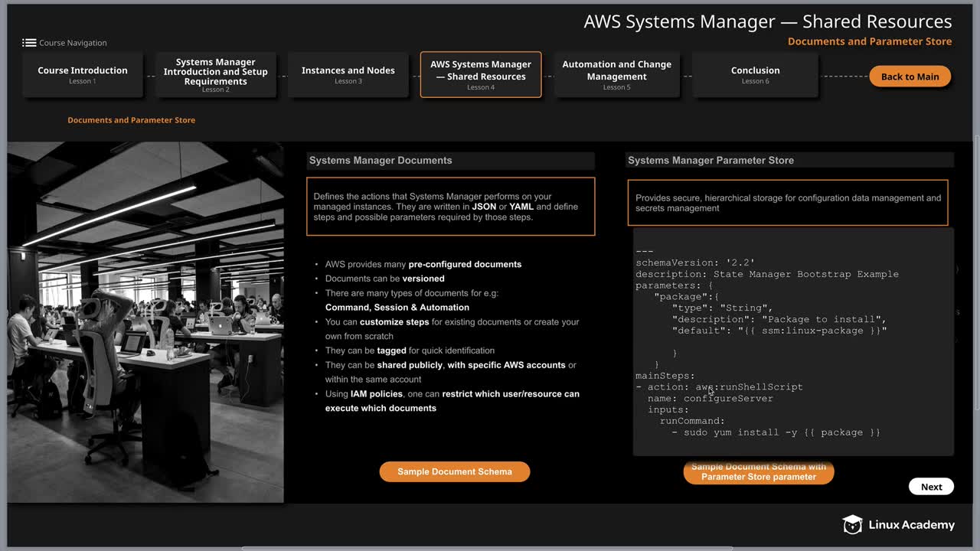Screen dimensions: 980x551
Task: Click the 'aws:runShellScript' action line
Action: tap(719, 386)
